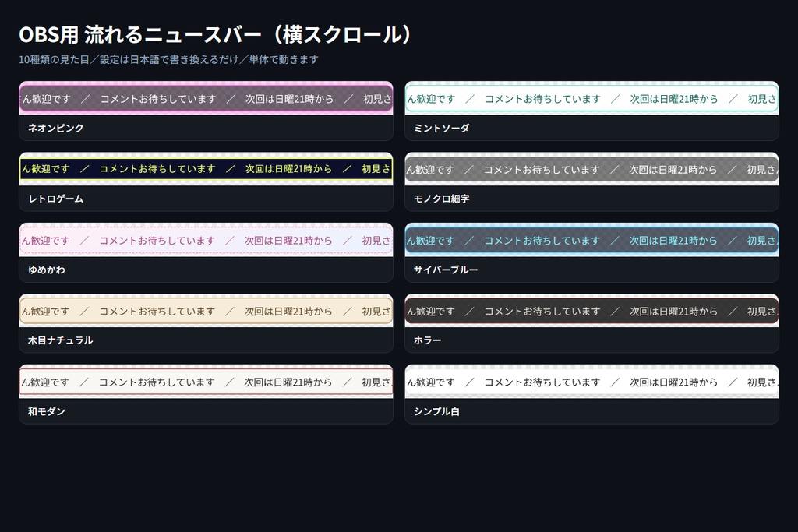Click the 木目ナチュラル news bar preview

206,311
